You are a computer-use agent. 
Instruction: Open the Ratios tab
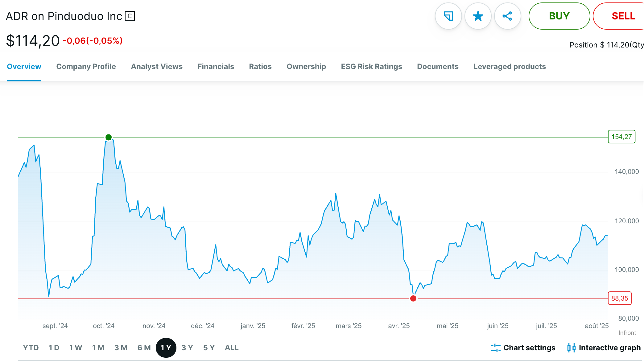(260, 67)
